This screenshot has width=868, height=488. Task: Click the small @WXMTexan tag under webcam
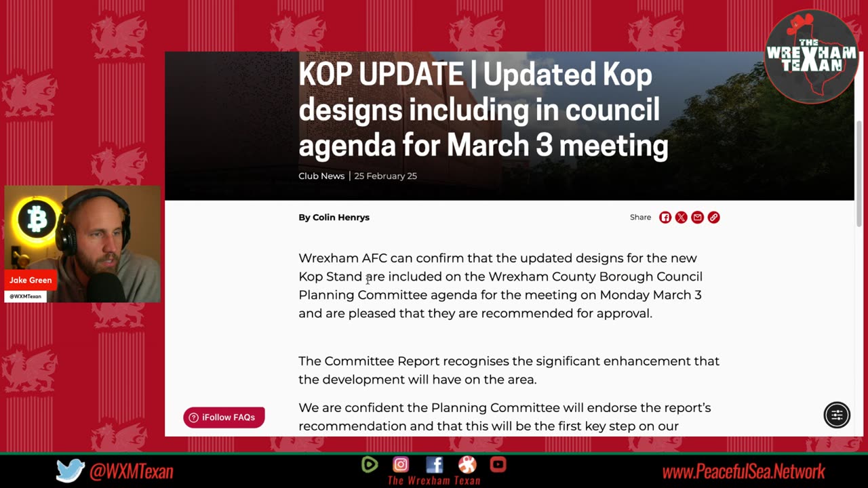click(25, 296)
